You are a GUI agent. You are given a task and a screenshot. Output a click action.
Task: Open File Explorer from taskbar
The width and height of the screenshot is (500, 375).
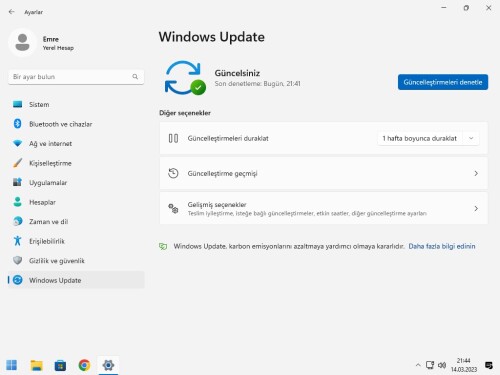click(x=36, y=365)
